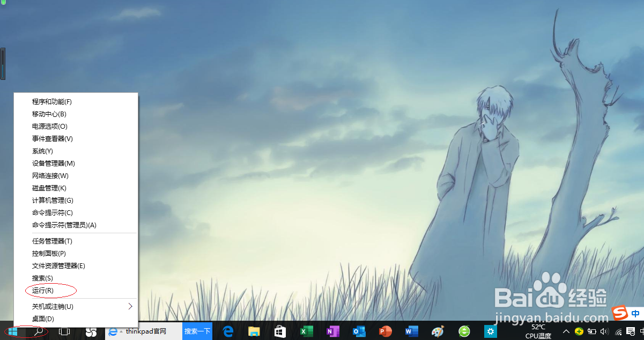Launch 事件查看器(V)
The width and height of the screenshot is (644, 340).
(76, 139)
